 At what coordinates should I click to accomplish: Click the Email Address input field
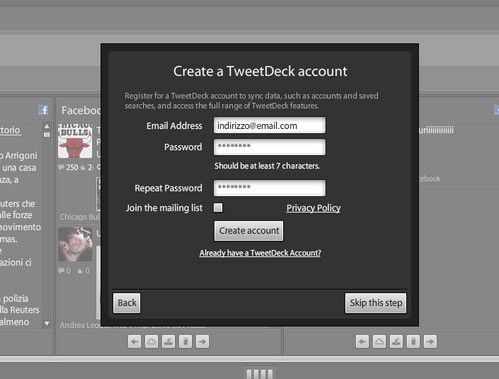269,125
